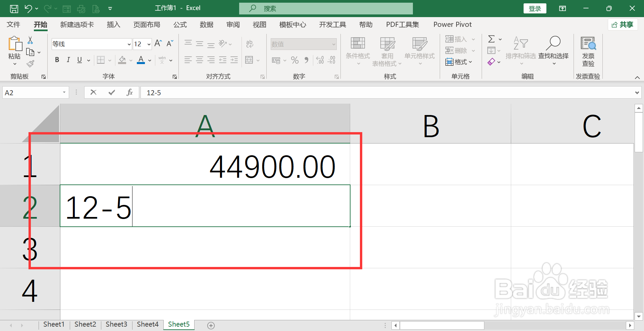Click the AutoSum sigma icon
This screenshot has height=331, width=644.
[491, 39]
